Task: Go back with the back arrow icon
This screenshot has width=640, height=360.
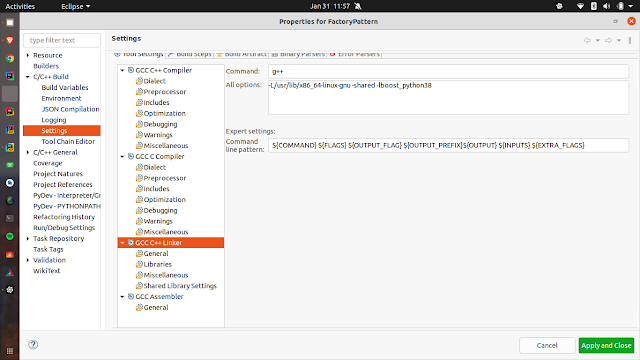Action: [x=587, y=40]
